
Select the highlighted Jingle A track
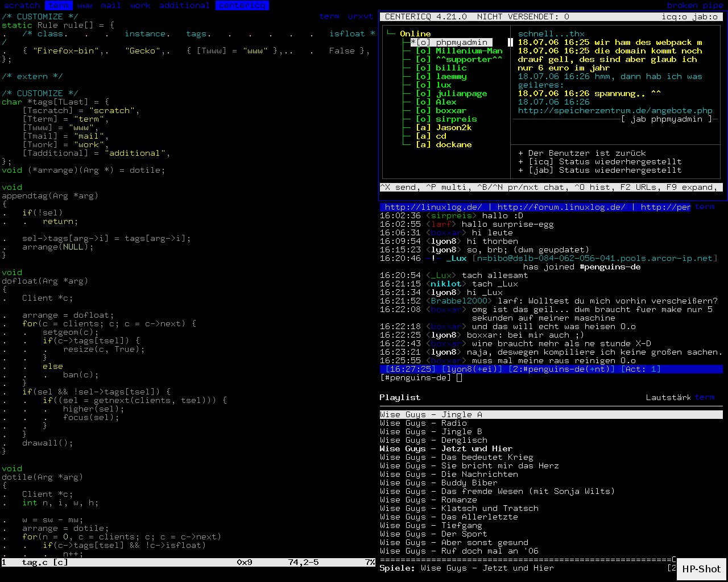[431, 414]
